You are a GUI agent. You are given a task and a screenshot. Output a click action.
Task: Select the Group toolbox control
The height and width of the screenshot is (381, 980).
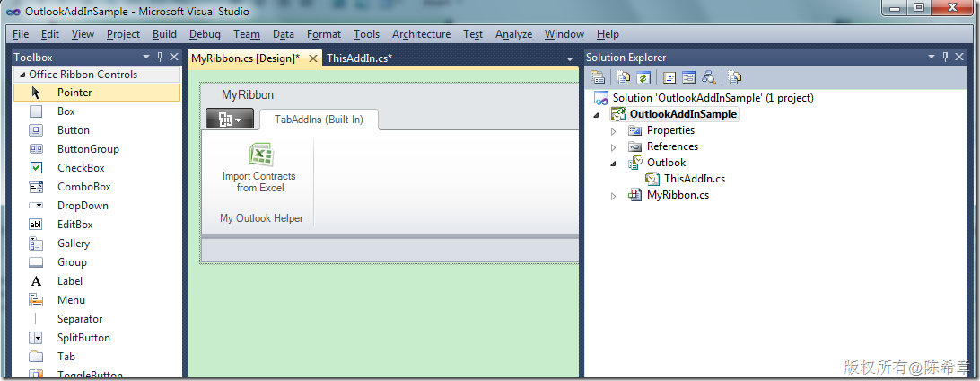pyautogui.click(x=96, y=262)
